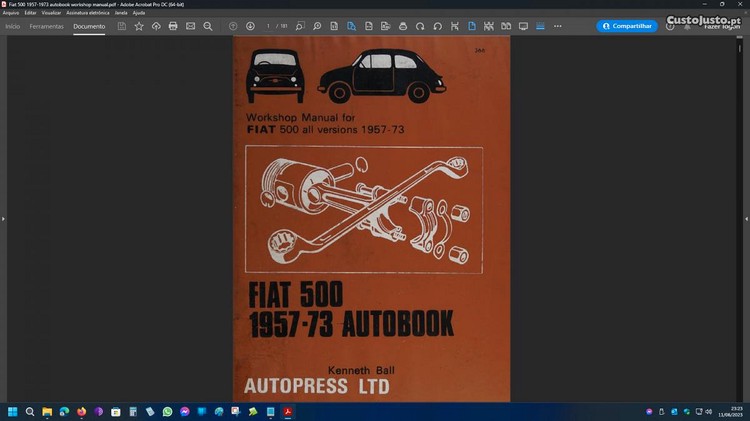Bookmark document with the star icon
Image resolution: width=750 pixels, height=421 pixels.
click(x=139, y=26)
